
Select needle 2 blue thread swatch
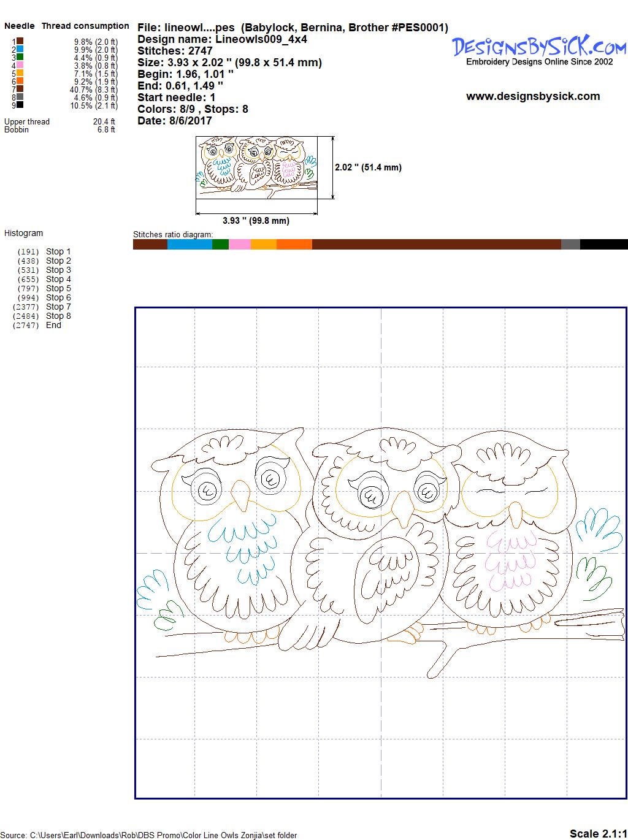pos(20,49)
